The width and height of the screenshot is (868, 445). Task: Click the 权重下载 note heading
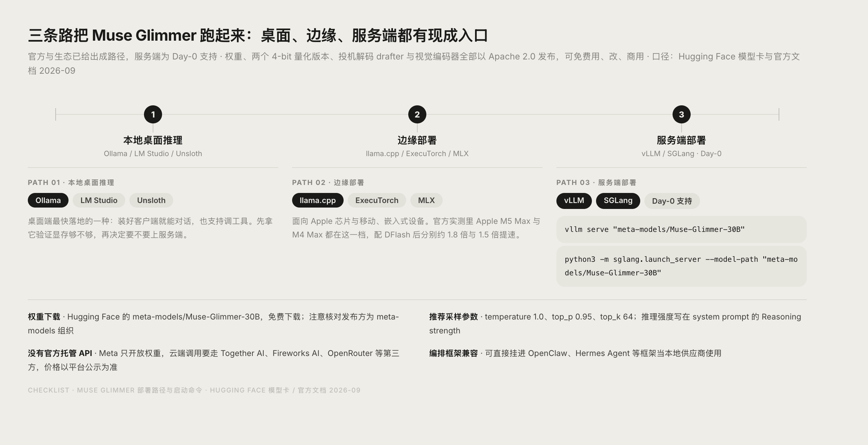click(x=44, y=317)
